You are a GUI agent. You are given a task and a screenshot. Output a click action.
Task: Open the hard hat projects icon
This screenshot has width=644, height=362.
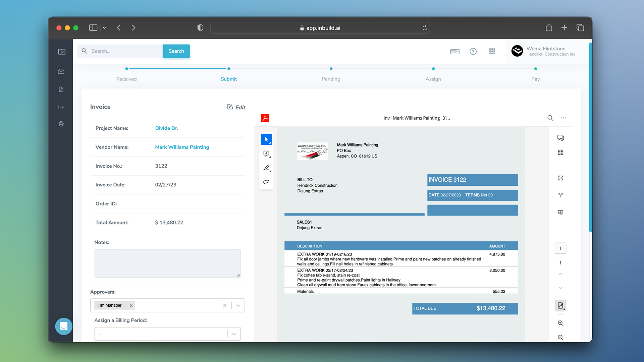click(61, 124)
